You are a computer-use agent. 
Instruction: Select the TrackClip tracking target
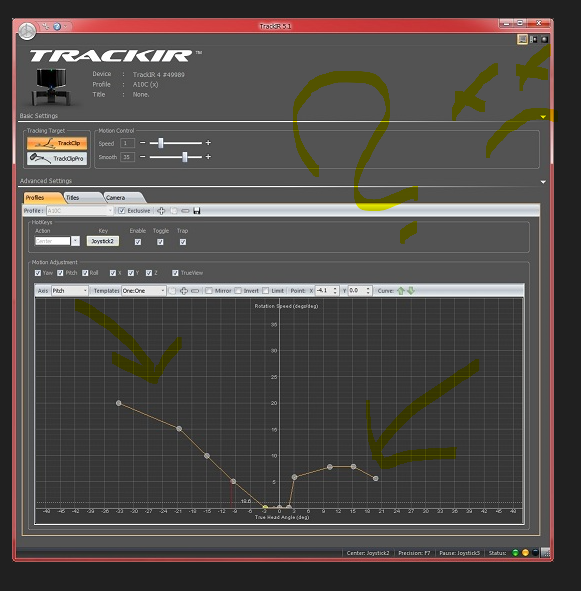[57, 143]
